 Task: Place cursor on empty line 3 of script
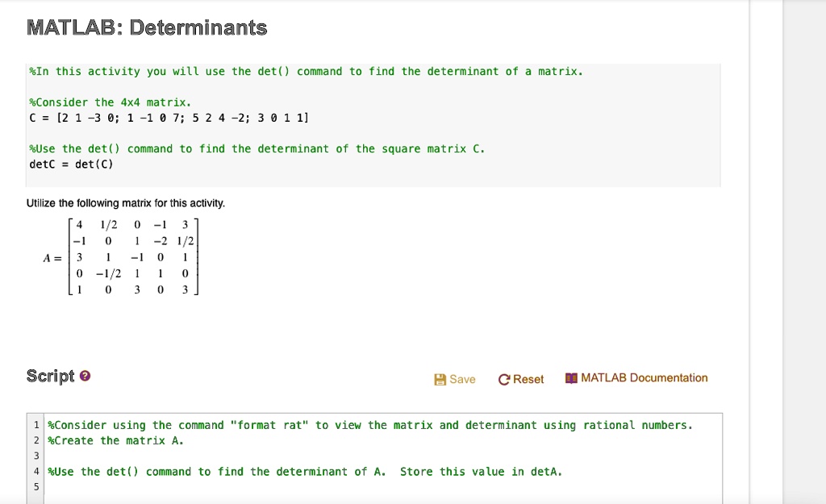point(383,456)
